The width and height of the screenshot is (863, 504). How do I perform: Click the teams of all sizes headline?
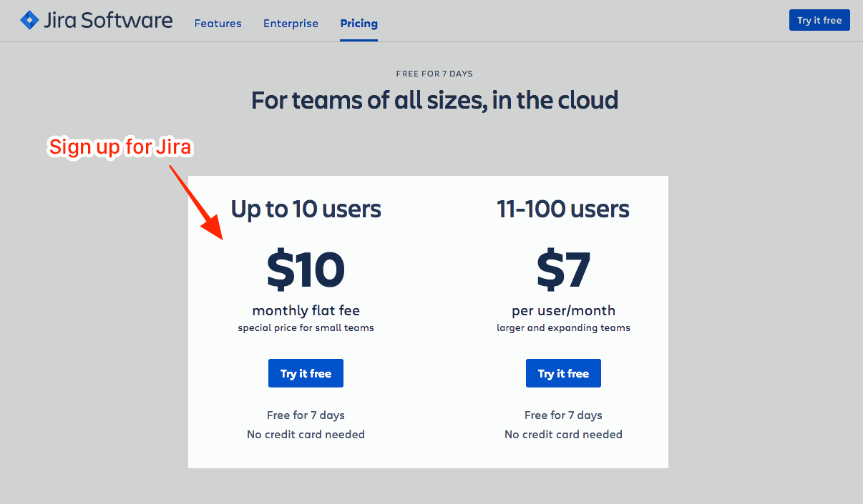[x=434, y=100]
